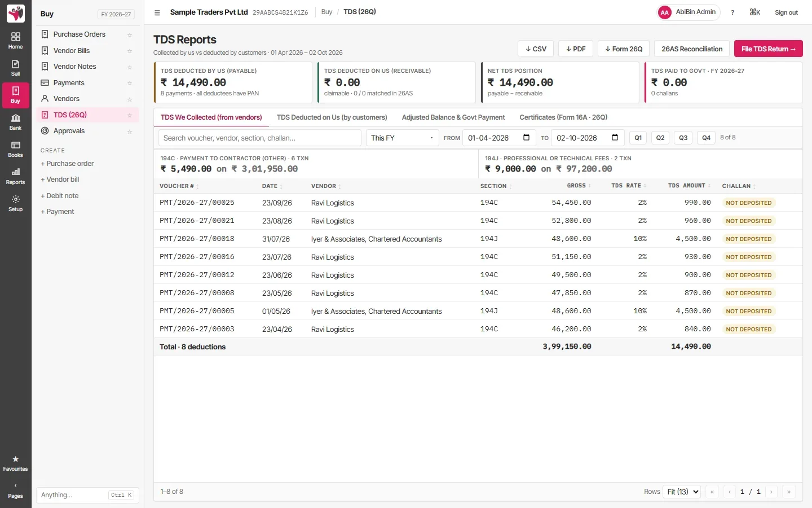Open the Bank module icon

15,122
